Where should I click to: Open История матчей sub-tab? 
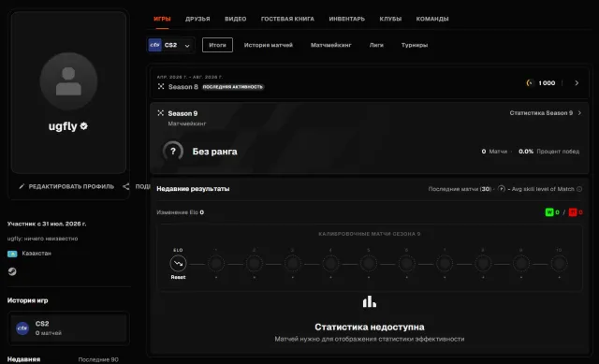coord(269,45)
